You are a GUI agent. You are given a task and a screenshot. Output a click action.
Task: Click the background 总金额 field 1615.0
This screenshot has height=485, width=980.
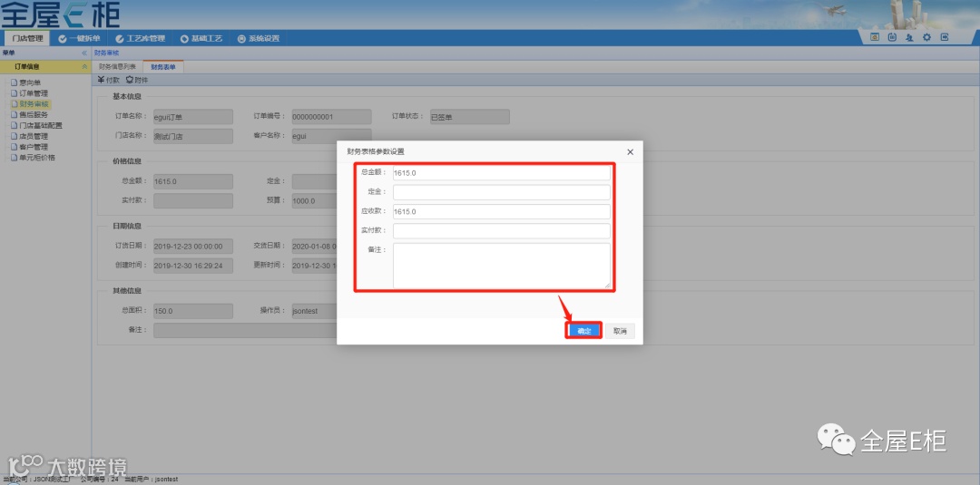pos(193,181)
